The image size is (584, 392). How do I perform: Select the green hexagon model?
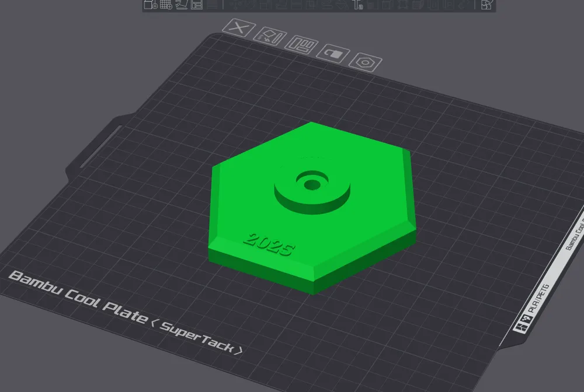coord(312,208)
